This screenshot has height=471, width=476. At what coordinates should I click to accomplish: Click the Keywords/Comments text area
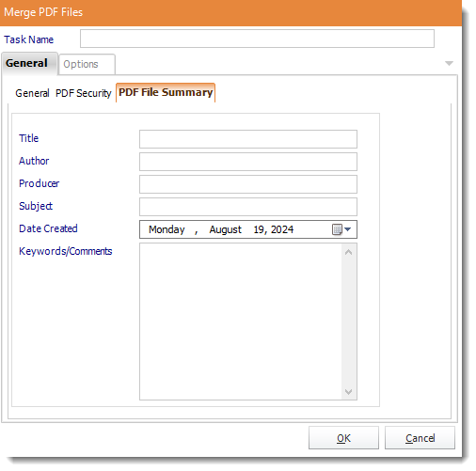(241, 322)
